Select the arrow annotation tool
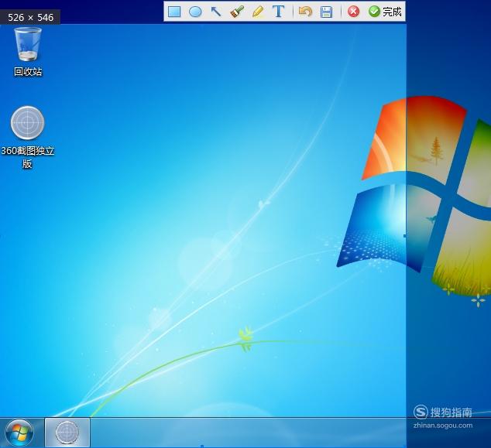The image size is (491, 448). pyautogui.click(x=216, y=12)
